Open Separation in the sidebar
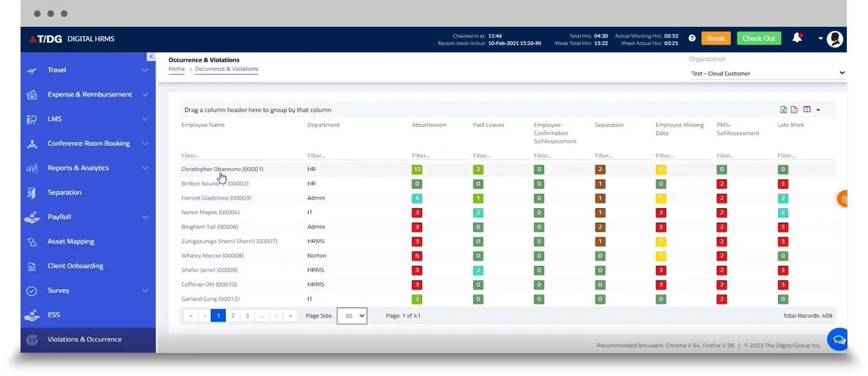868x376 pixels. tap(64, 192)
